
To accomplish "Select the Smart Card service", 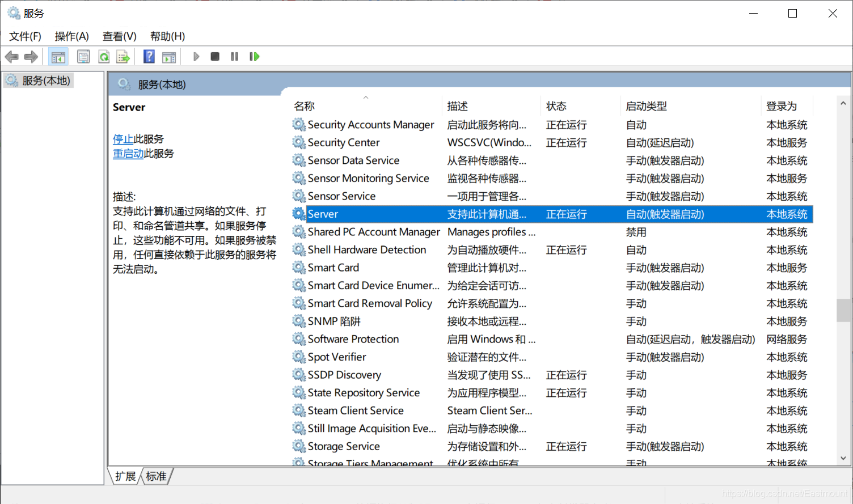I will [552, 268].
